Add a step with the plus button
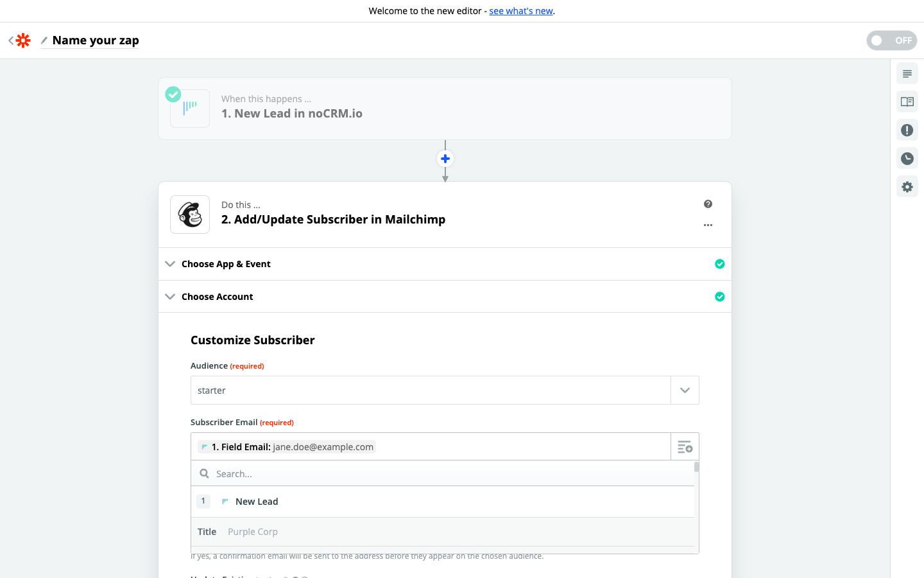 pos(445,159)
